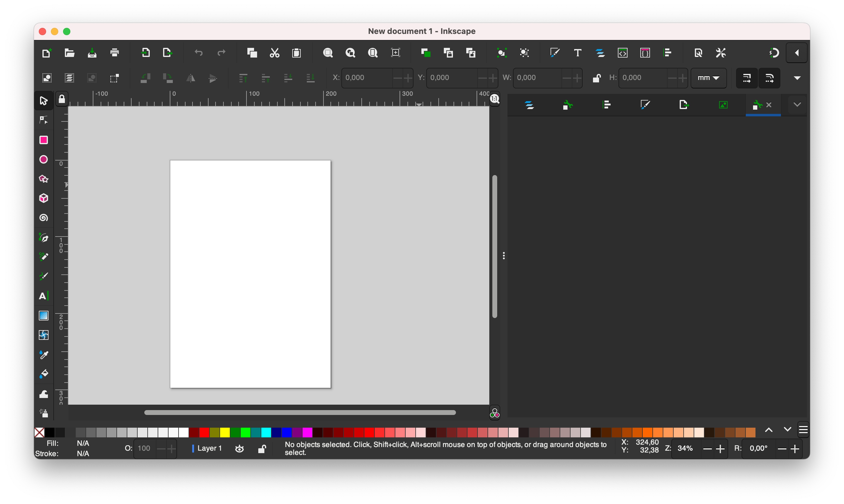Click the Export icon in toolbar
This screenshot has width=844, height=504.
(167, 53)
